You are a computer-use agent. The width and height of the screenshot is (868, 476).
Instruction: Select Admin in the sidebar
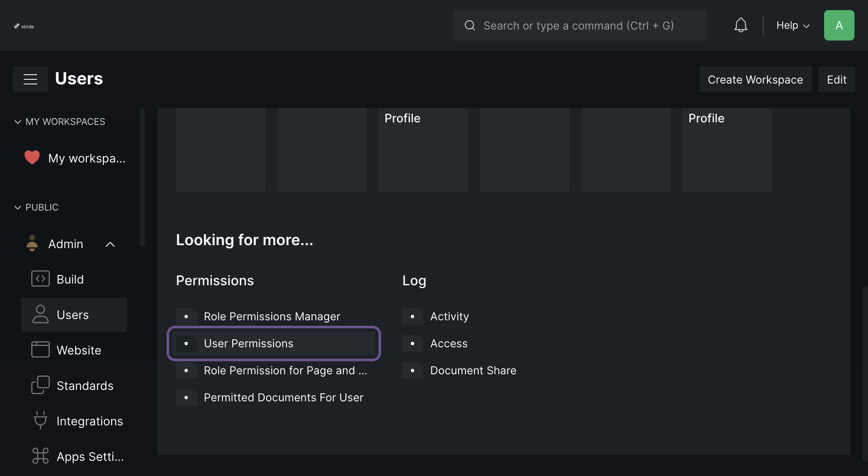(x=65, y=244)
